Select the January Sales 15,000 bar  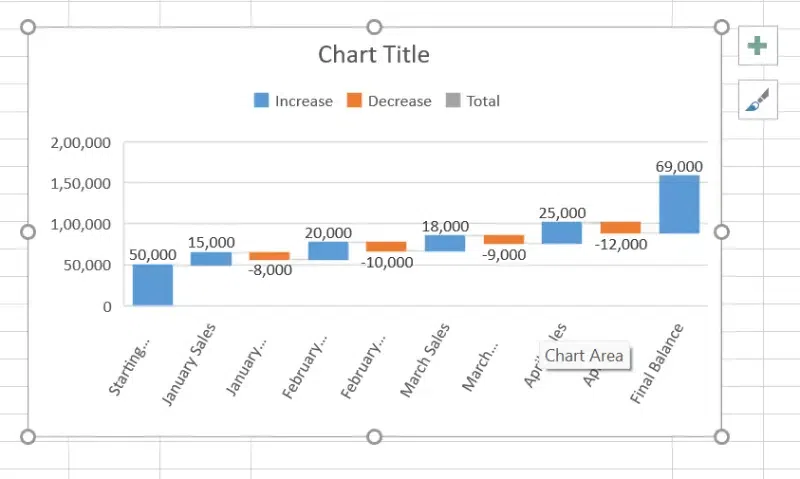[x=211, y=259]
